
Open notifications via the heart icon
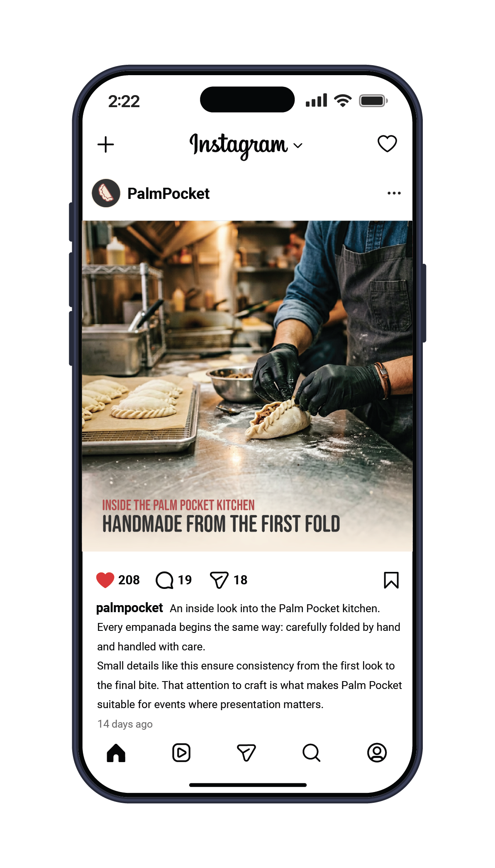click(x=387, y=144)
